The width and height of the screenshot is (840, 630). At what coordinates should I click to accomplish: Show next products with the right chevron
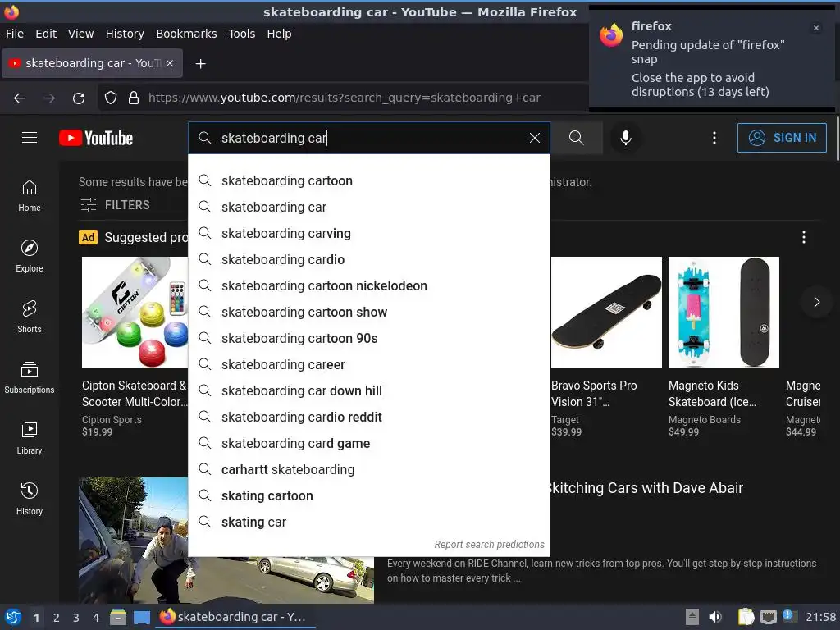[x=816, y=302]
